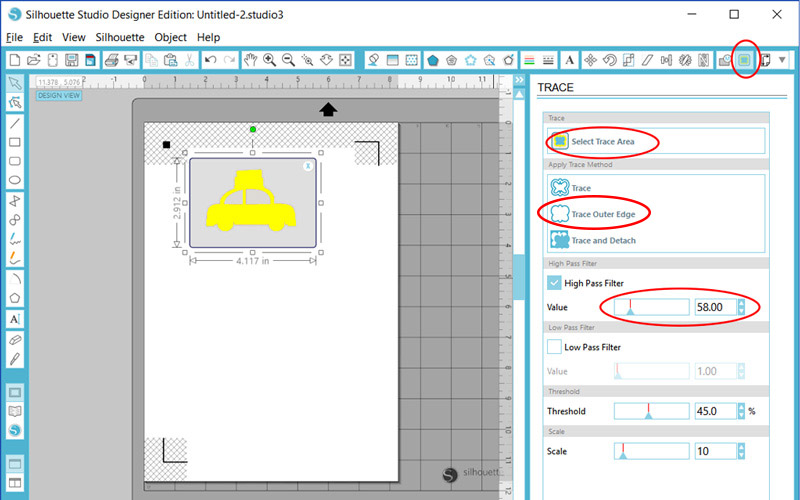
Task: Open the Move panel icon
Action: (x=590, y=60)
